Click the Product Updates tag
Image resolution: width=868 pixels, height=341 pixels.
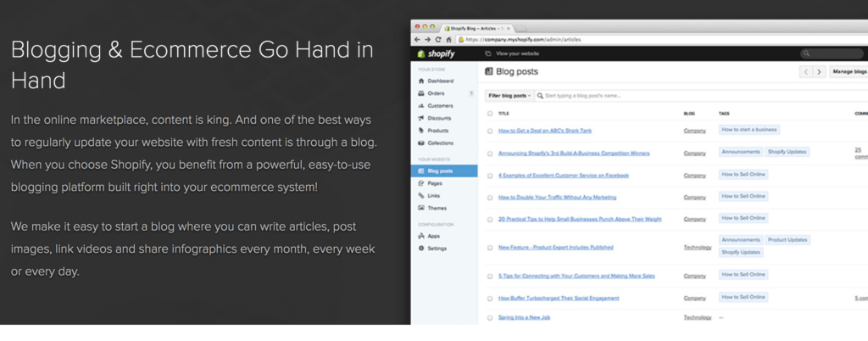pyautogui.click(x=787, y=240)
